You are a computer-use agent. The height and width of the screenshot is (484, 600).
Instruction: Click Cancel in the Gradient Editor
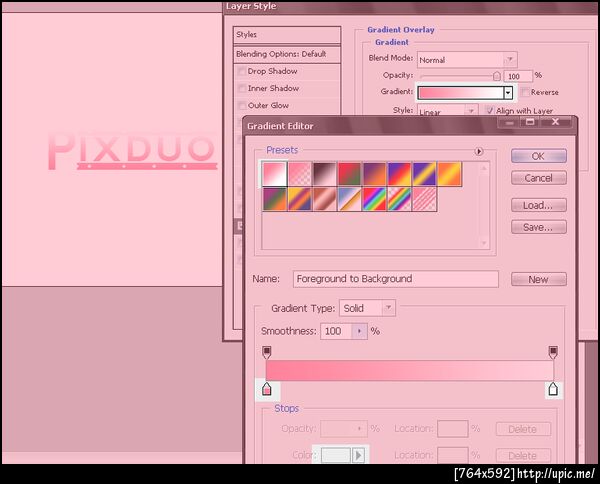click(539, 178)
